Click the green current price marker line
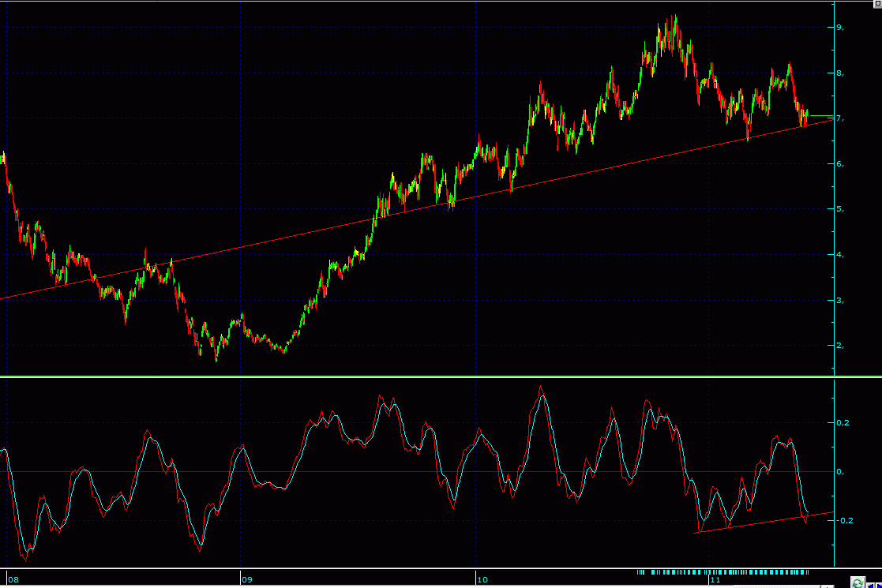The width and height of the screenshot is (882, 588). [x=820, y=116]
